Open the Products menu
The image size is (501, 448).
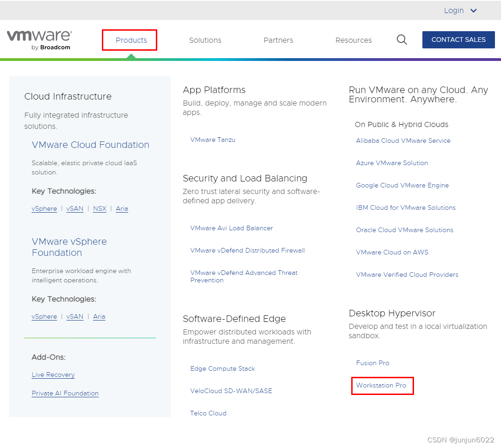131,40
